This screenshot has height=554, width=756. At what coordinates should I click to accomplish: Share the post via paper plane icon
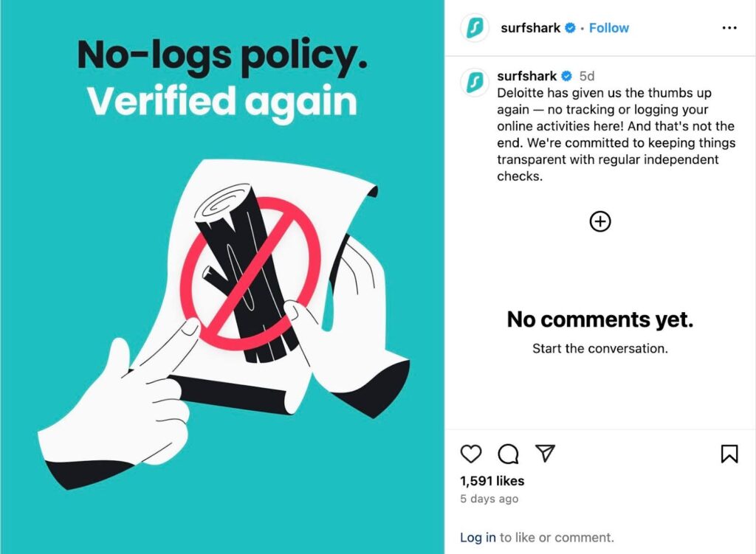click(545, 453)
